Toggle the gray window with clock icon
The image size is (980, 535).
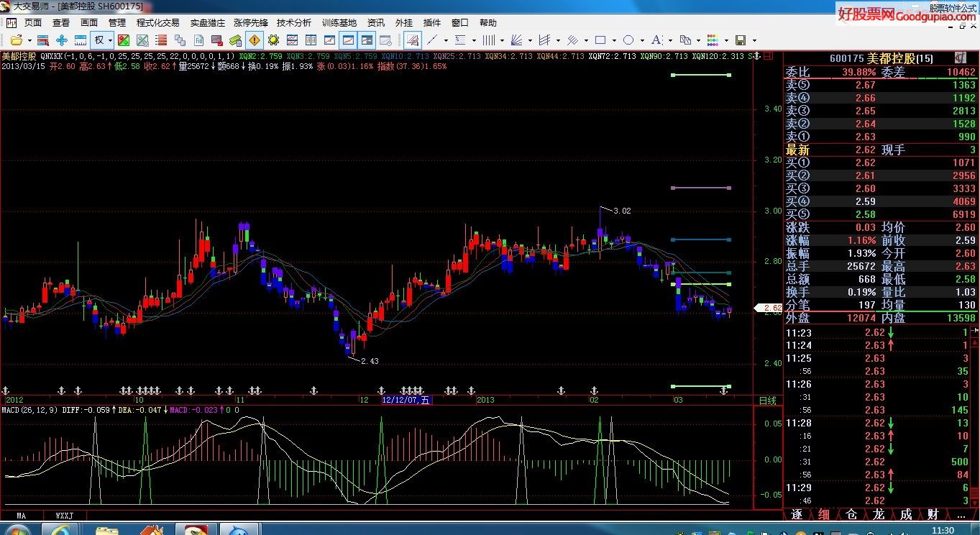click(x=385, y=40)
